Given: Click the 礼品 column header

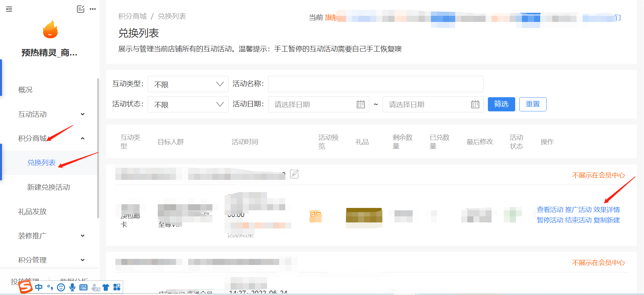Looking at the screenshot, I should 362,142.
